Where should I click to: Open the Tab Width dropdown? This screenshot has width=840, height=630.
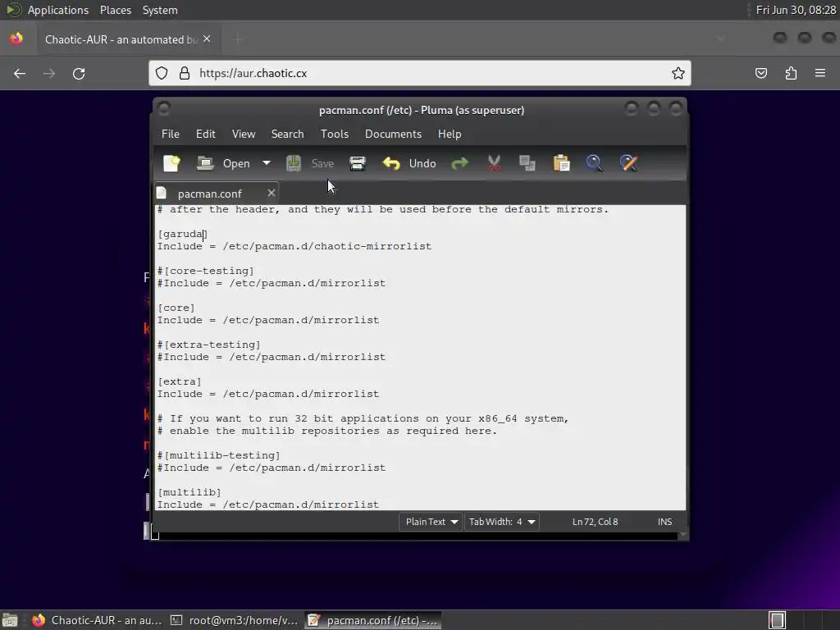pyautogui.click(x=501, y=522)
